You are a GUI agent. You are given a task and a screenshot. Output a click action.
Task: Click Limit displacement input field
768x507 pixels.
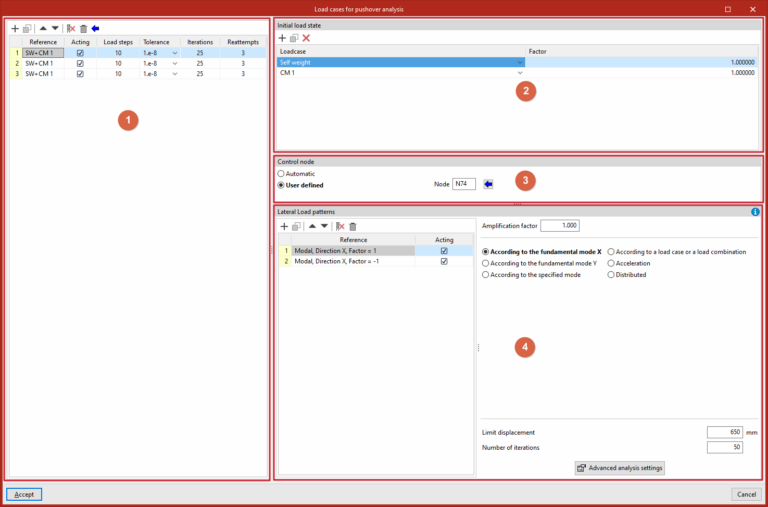(725, 433)
